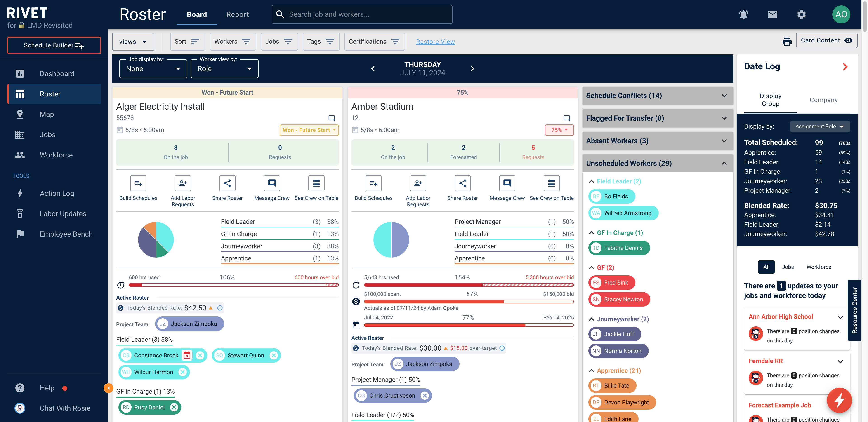Collapse Unscheduled Workers (29) section
This screenshot has height=422, width=868.
pos(657,163)
